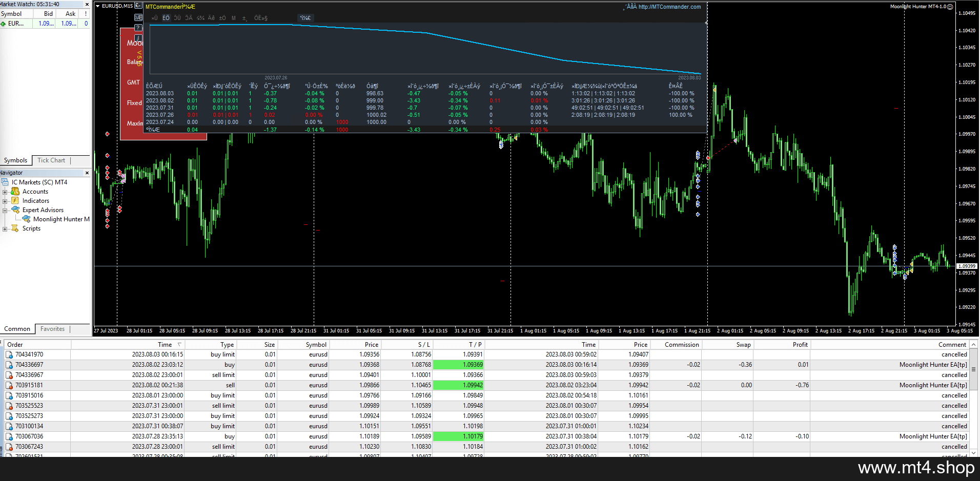The height and width of the screenshot is (481, 980).
Task: Click order icon for order 703067036
Action: click(x=9, y=436)
